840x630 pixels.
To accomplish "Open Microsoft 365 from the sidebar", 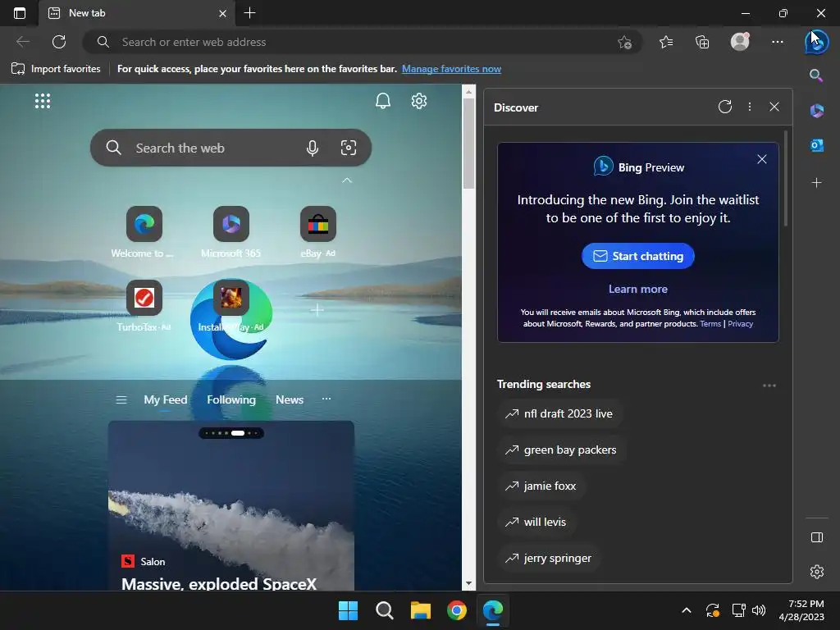I will click(x=816, y=111).
